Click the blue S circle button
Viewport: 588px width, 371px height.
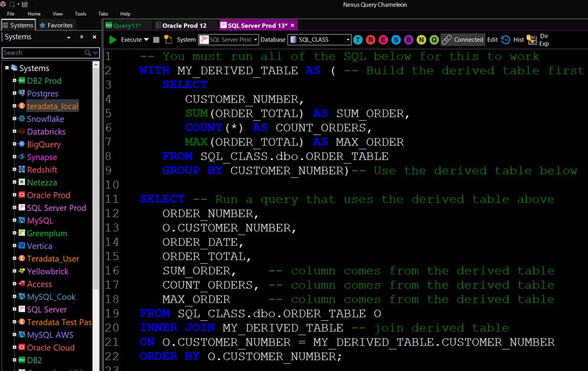396,40
